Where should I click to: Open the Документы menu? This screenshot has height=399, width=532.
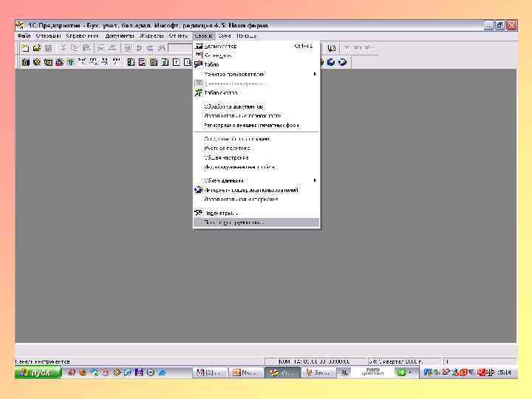[x=120, y=35]
